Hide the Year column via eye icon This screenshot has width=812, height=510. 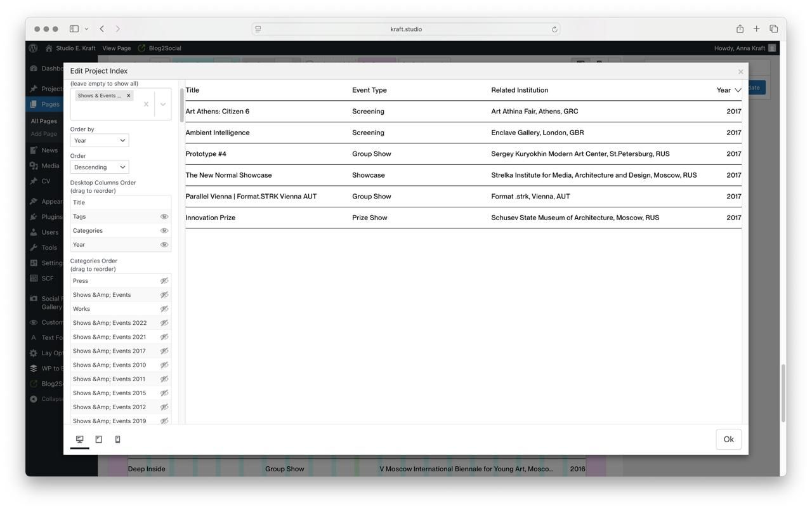[x=164, y=245]
